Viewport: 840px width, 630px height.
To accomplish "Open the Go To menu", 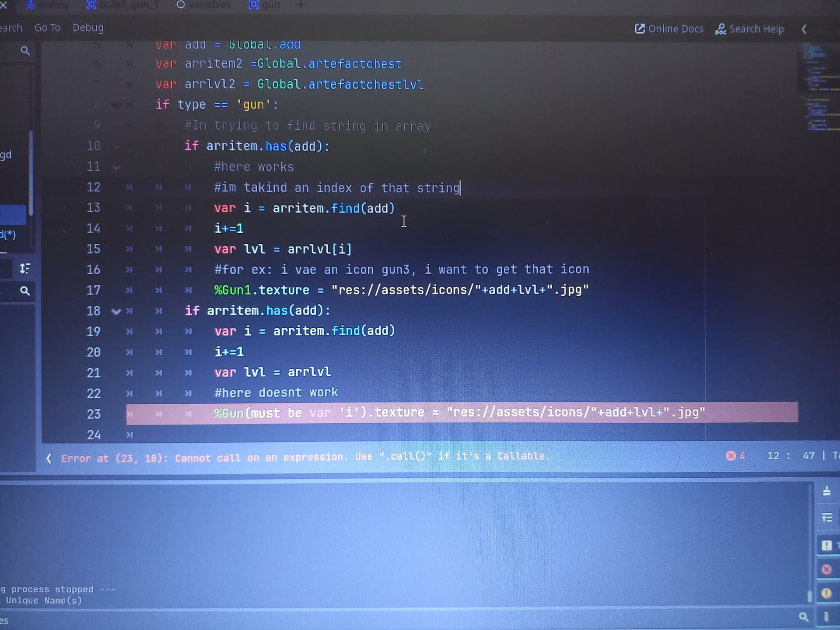I will 47,28.
